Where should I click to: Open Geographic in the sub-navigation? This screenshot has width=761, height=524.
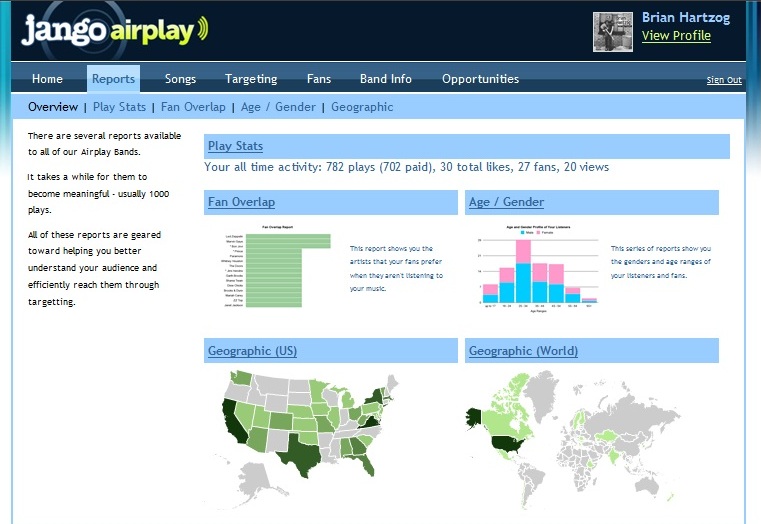click(362, 107)
